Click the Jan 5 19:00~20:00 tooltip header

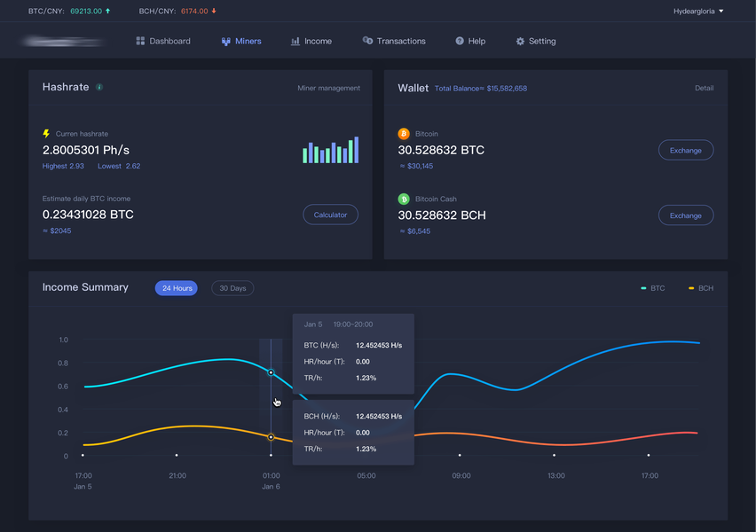(338, 325)
